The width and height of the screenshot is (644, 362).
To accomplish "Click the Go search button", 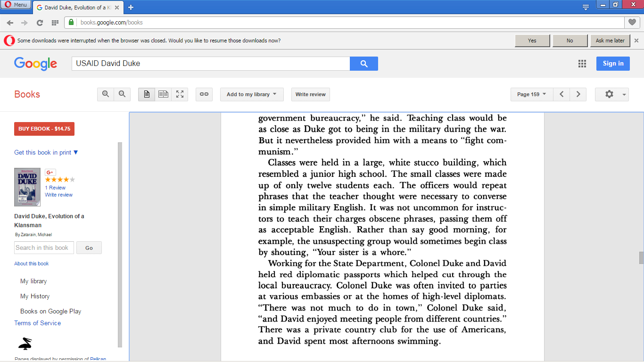I will (x=89, y=248).
